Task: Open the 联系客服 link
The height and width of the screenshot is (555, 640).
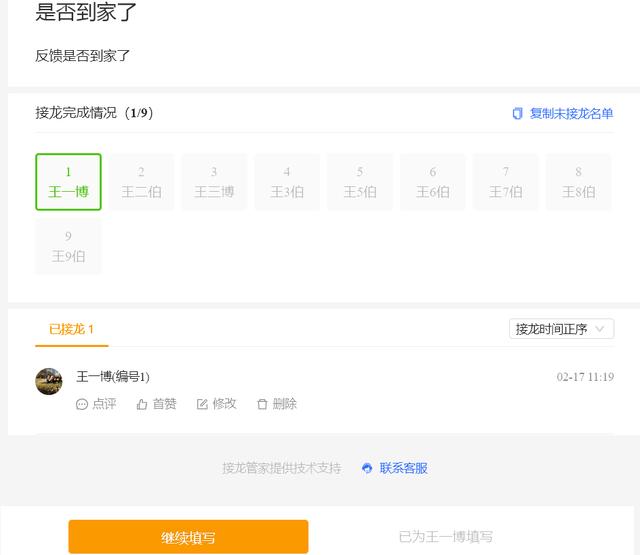Action: click(x=403, y=468)
